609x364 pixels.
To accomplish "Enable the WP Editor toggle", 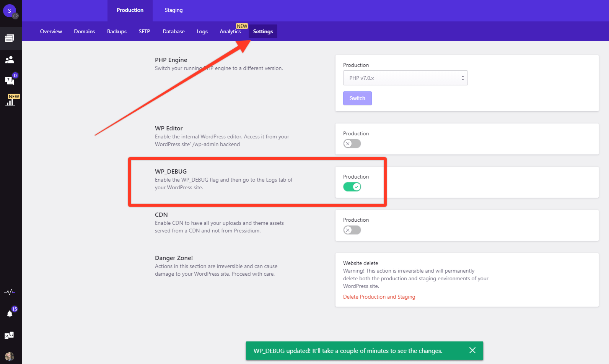I will [x=352, y=144].
